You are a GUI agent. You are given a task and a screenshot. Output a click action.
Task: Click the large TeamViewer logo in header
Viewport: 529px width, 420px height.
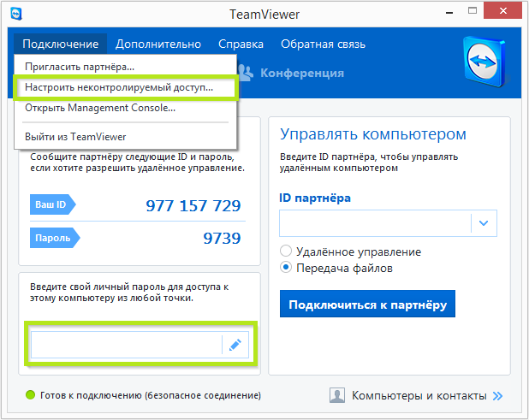tap(484, 62)
